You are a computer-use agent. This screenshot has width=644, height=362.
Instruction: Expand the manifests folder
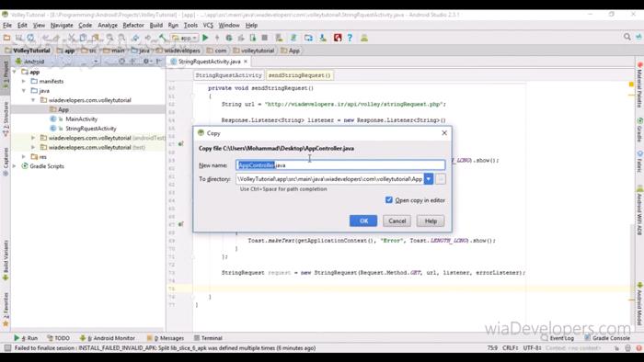click(x=24, y=81)
